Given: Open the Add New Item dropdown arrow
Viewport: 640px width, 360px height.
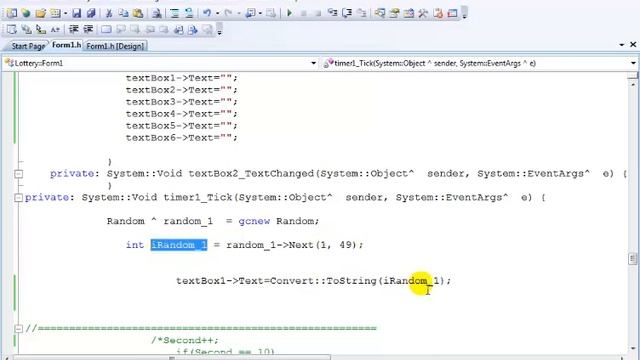Looking at the screenshot, I should (x=65, y=14).
